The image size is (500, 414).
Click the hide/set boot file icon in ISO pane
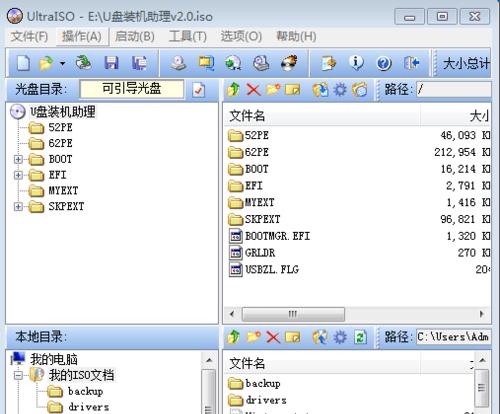360,89
